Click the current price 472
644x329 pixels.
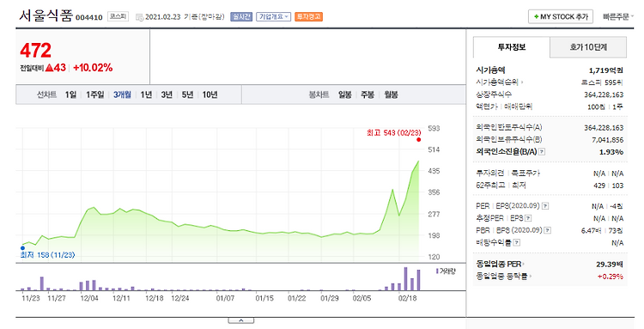point(36,50)
